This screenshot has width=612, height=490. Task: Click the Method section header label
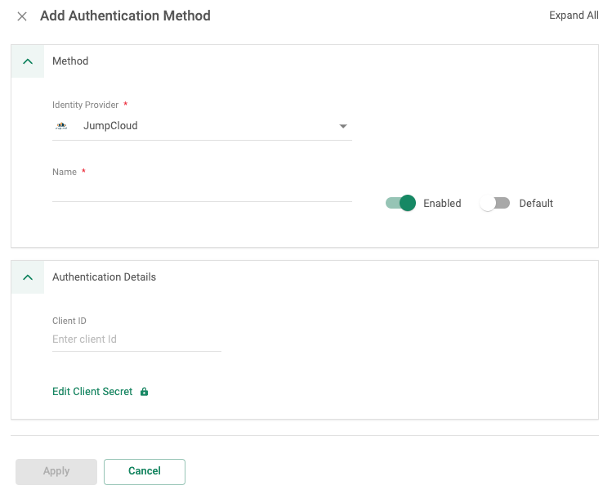70,61
